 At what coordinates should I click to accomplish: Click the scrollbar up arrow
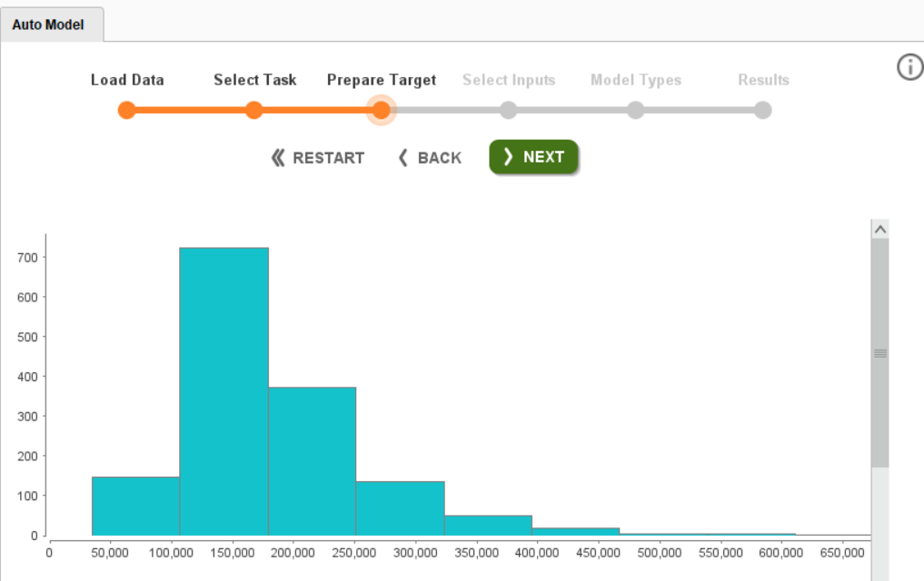[880, 230]
